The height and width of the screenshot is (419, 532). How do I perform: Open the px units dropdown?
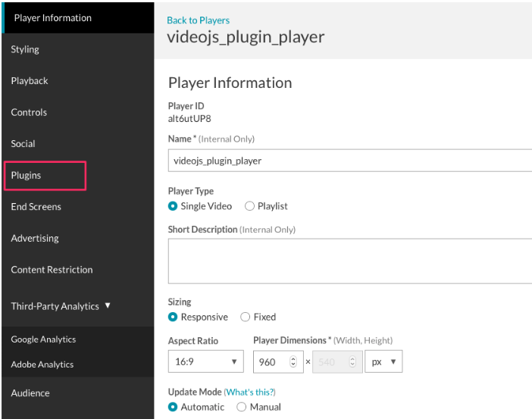pos(383,362)
